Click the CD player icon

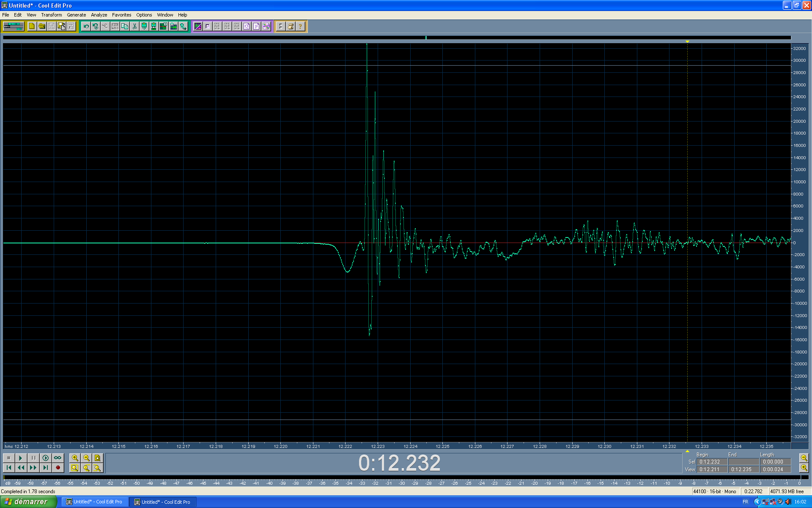(266, 26)
